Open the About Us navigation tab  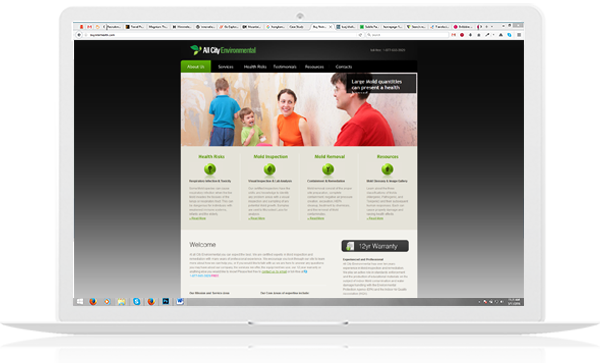(x=196, y=67)
